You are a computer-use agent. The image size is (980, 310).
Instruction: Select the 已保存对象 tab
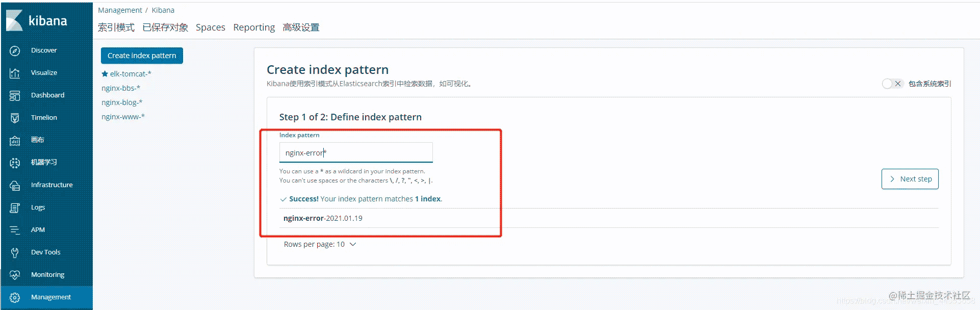(165, 28)
